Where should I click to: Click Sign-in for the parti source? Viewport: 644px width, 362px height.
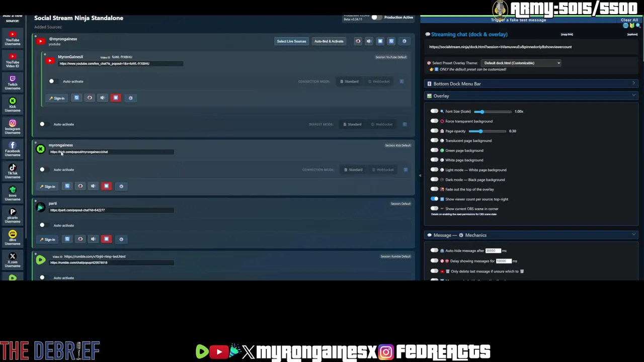(x=47, y=239)
